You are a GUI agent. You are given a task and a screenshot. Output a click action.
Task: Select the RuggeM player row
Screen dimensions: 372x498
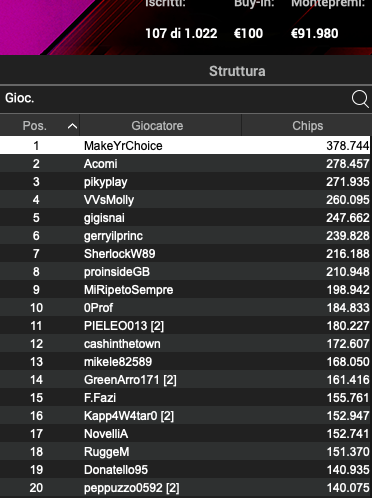point(185,451)
